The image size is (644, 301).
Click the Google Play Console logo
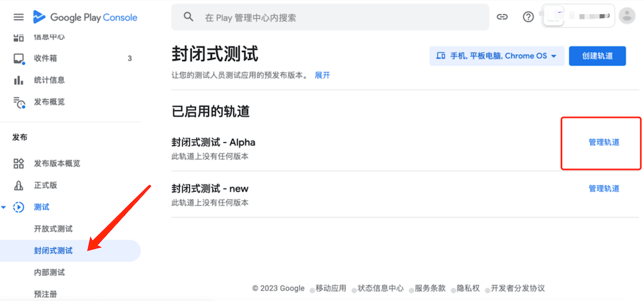coord(85,17)
